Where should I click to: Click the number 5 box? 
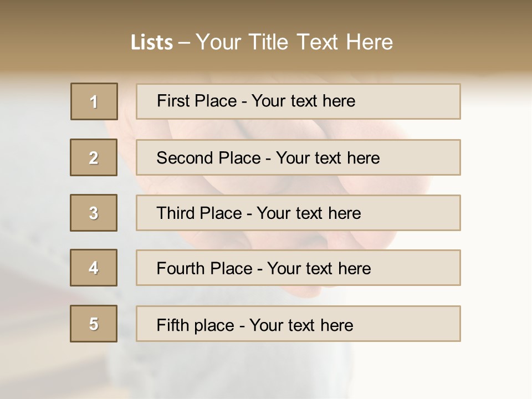(94, 324)
